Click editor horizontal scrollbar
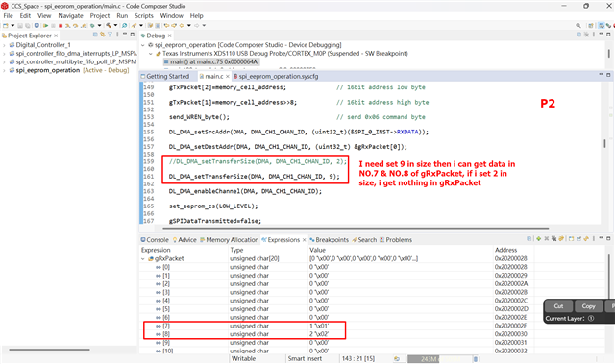 click(356, 228)
